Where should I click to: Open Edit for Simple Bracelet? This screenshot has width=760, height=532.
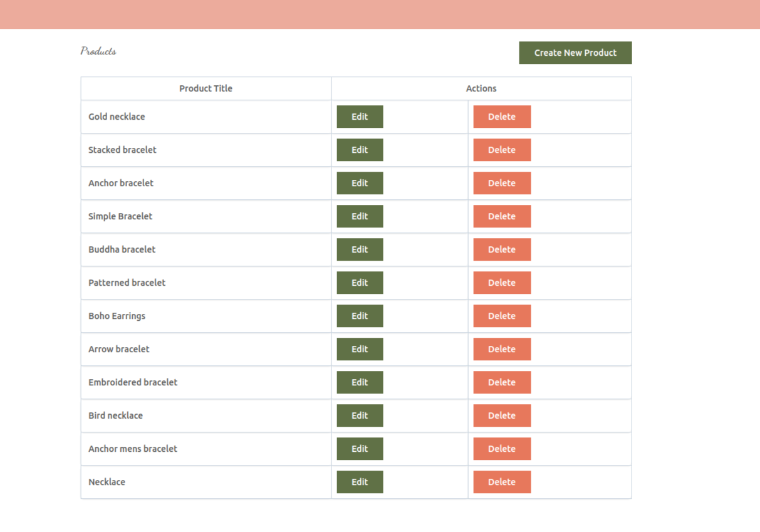[x=360, y=216]
